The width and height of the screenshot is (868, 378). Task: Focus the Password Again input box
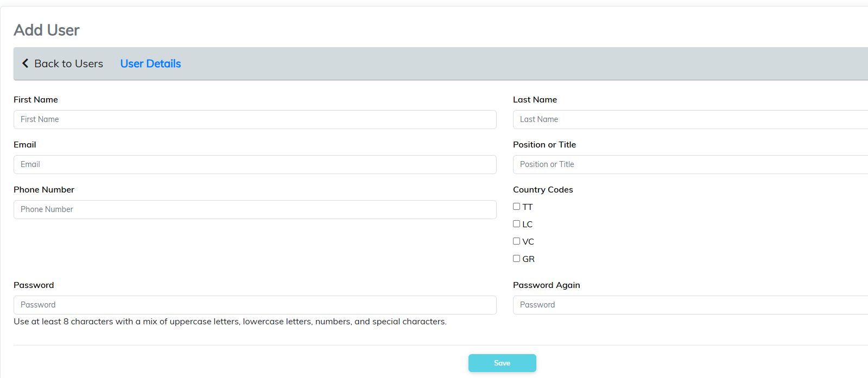tap(689, 305)
